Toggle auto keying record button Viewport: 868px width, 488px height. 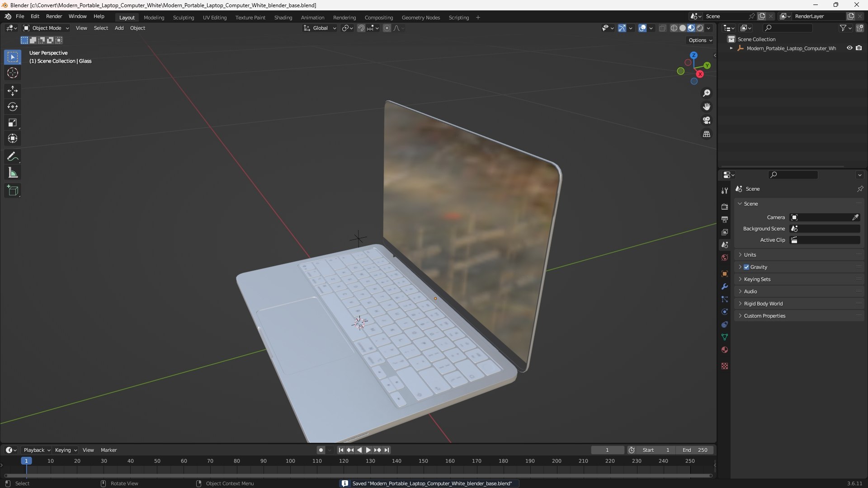click(321, 450)
